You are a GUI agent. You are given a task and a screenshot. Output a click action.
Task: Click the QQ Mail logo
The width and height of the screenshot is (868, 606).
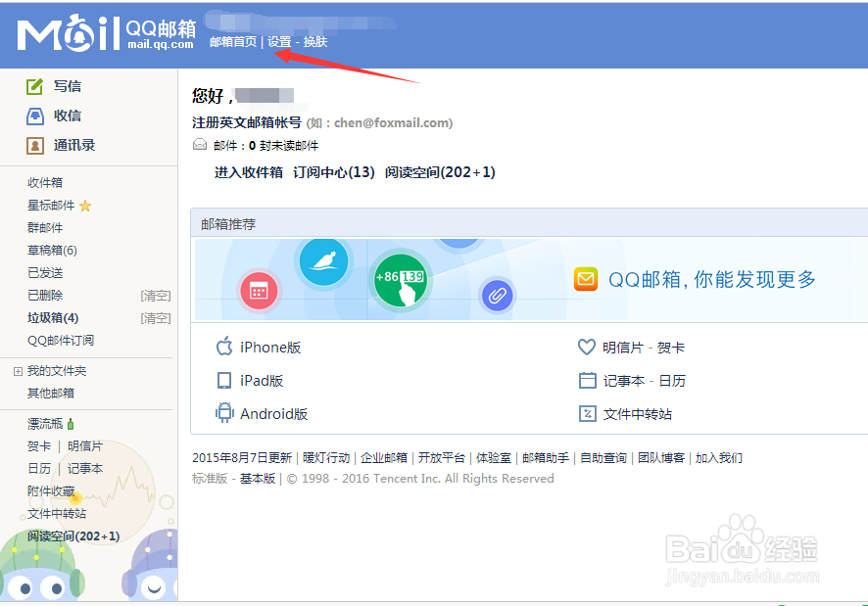click(x=106, y=33)
